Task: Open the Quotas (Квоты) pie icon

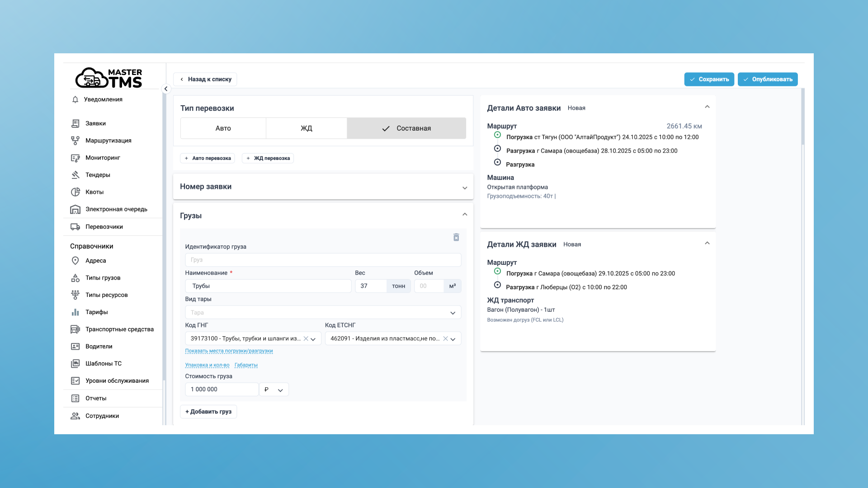Action: coord(75,192)
